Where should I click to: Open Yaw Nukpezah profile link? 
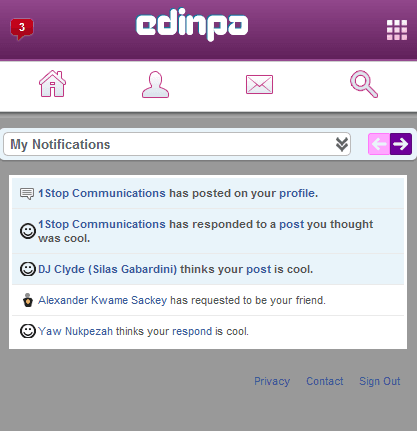[75, 331]
